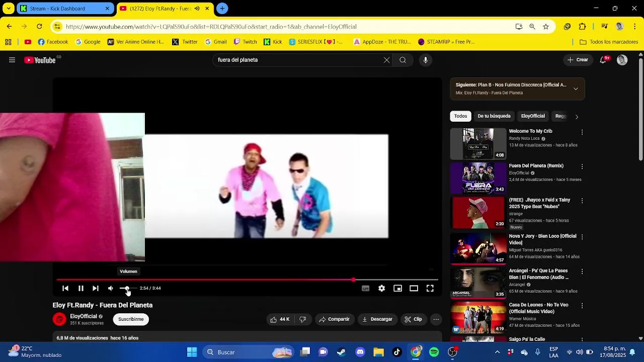The height and width of the screenshot is (362, 644).
Task: Open options for Welcome To My Crib
Action: [x=582, y=132]
